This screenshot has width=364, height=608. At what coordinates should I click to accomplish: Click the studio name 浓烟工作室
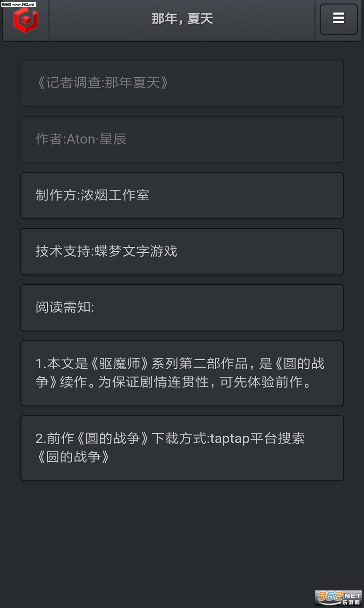pos(115,195)
